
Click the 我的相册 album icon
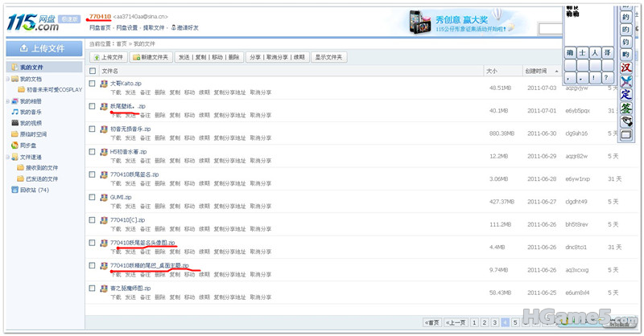(15, 100)
